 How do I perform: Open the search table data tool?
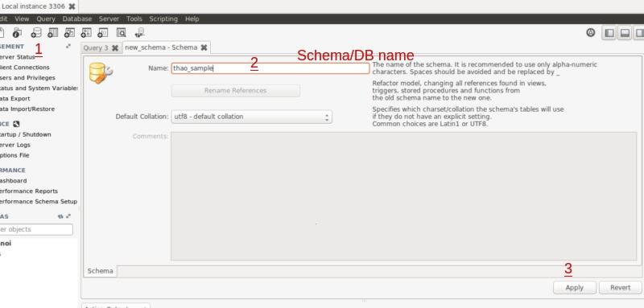pyautogui.click(x=122, y=32)
